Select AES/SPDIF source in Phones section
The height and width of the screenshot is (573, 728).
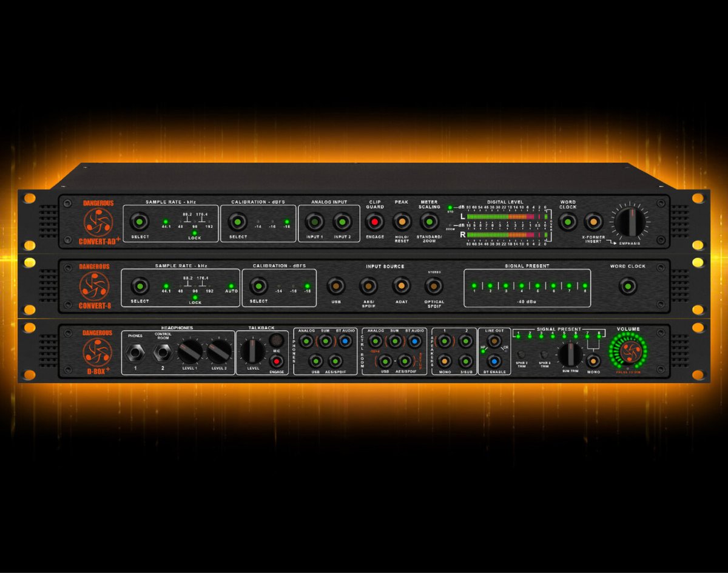tap(335, 361)
